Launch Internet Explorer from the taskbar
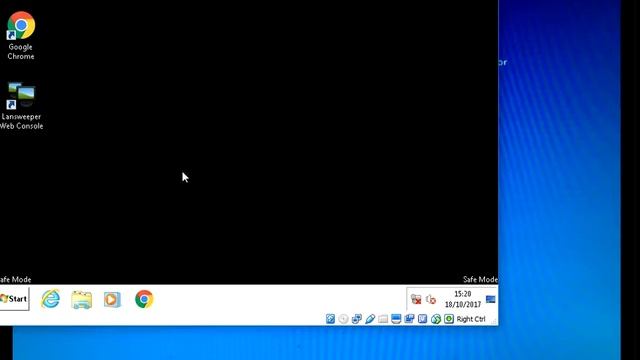Screen dimensions: 640x360 [51, 299]
